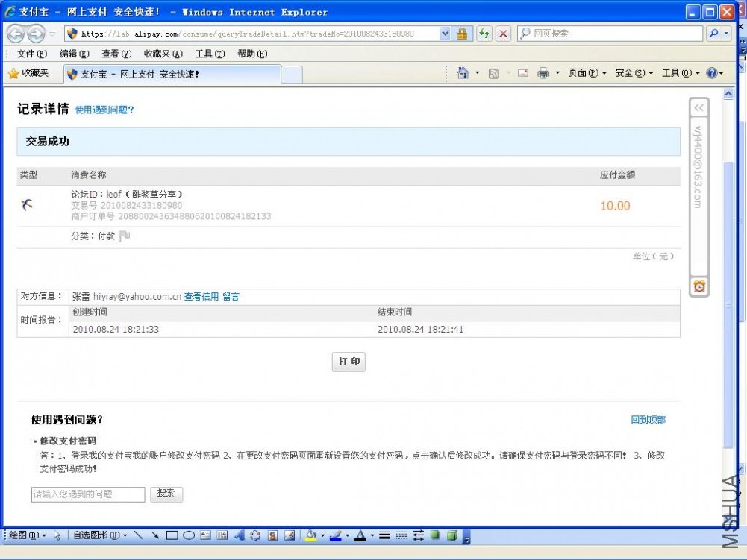Click the IE refresh page icon
This screenshot has width=747, height=560.
484,34
